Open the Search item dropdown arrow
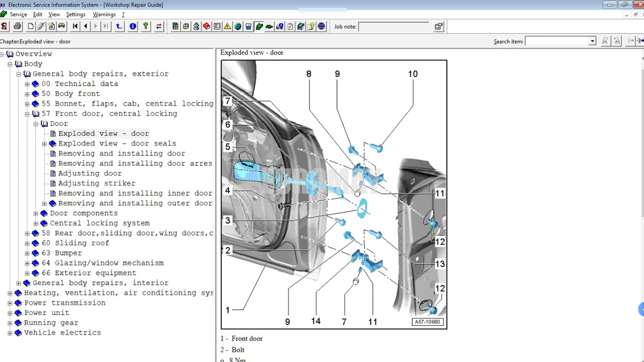Screen dimensions: 644x362 (x=592, y=41)
